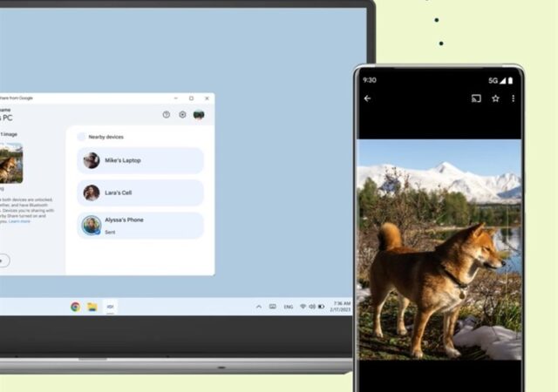The height and width of the screenshot is (392, 558).
Task: Click the Wi-Fi tray icon
Action: click(303, 307)
